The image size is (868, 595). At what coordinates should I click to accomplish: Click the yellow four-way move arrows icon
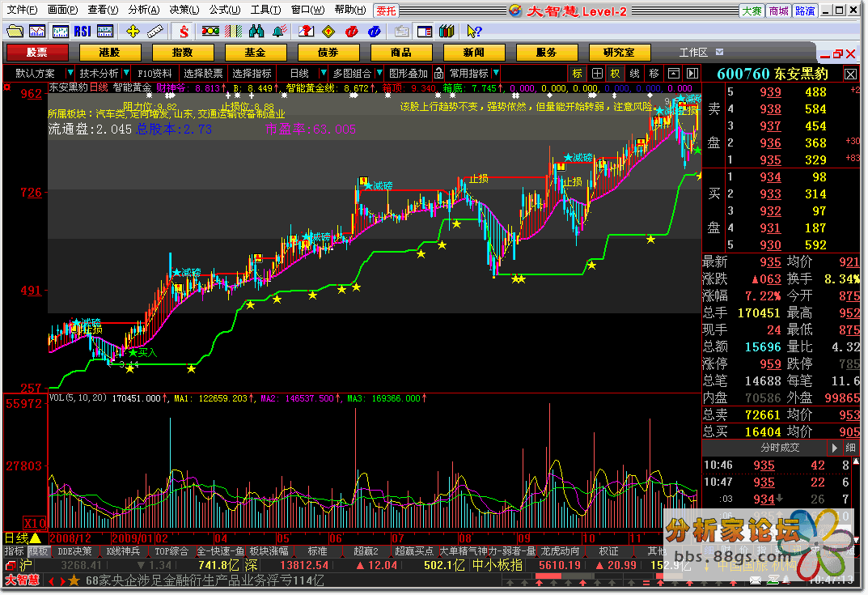(x=133, y=31)
